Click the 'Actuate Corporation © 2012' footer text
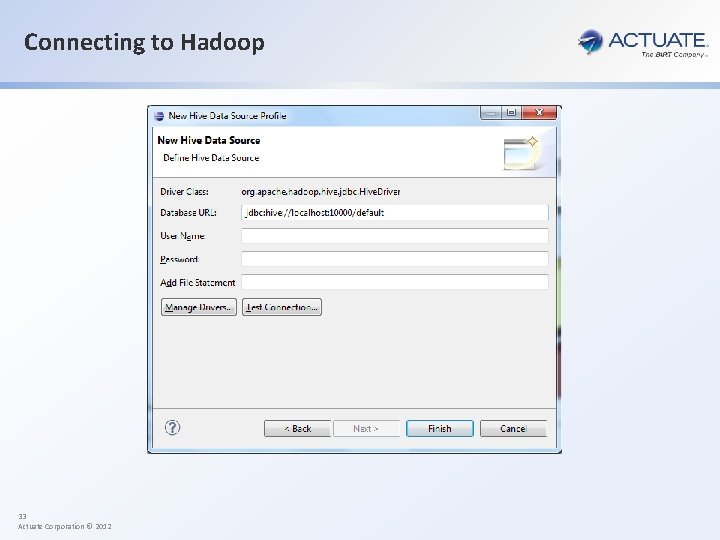Image resolution: width=720 pixels, height=540 pixels. click(65, 527)
